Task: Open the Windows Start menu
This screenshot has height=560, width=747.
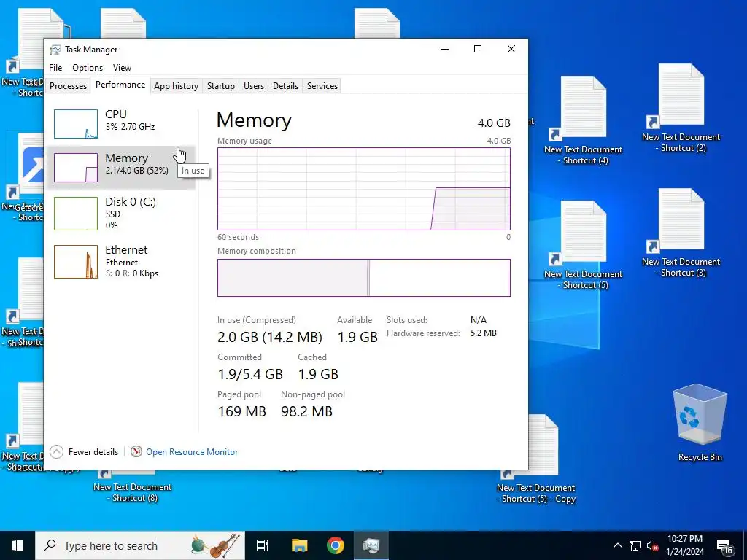Action: click(18, 545)
